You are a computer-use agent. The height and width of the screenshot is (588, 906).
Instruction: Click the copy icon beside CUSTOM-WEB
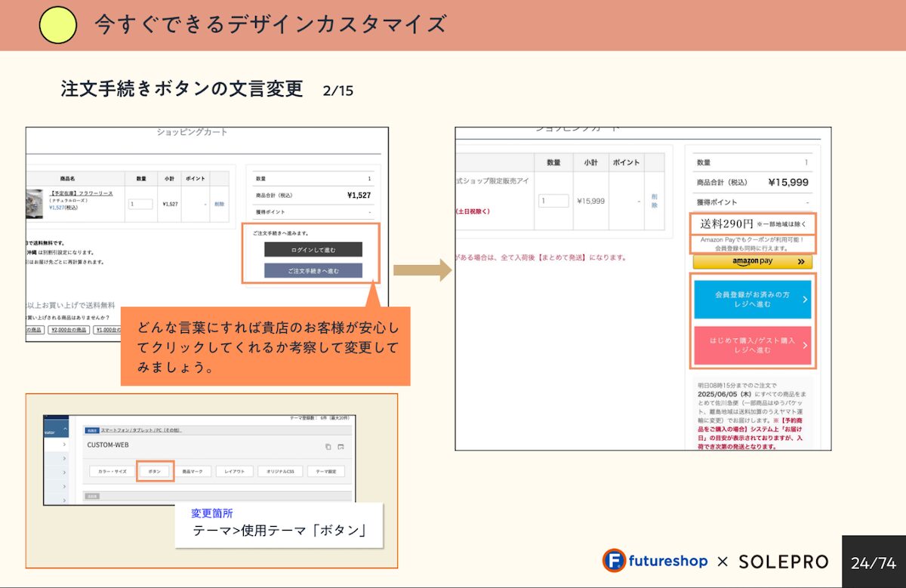pyautogui.click(x=328, y=447)
